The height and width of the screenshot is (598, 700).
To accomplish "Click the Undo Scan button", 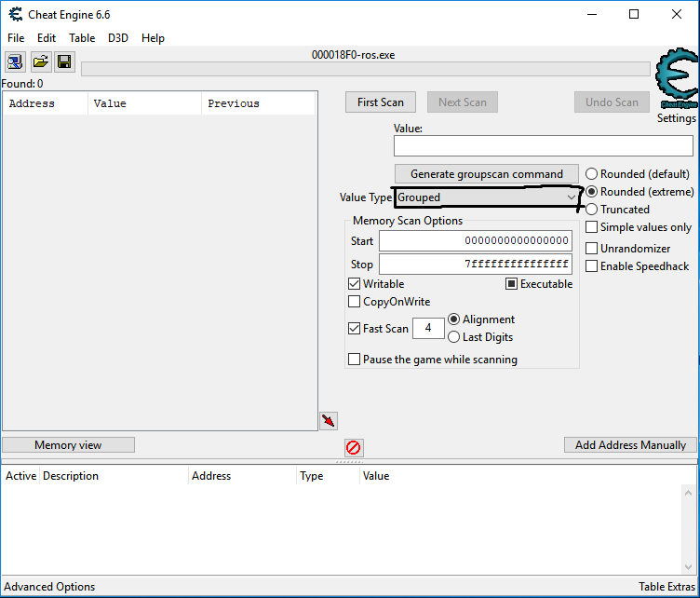I will coord(612,102).
